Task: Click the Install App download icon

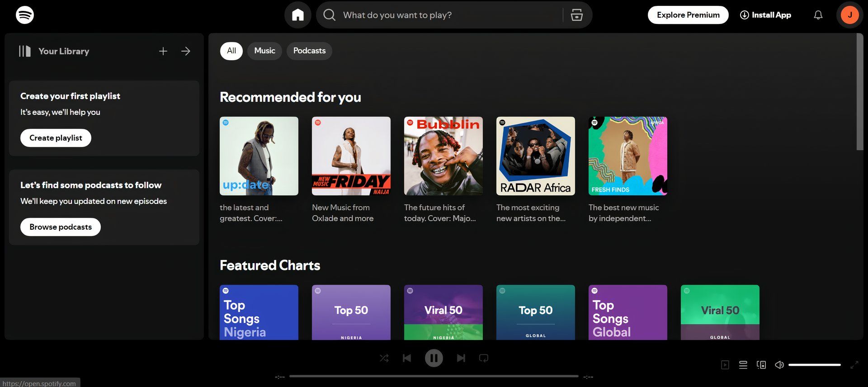Action: [x=744, y=15]
